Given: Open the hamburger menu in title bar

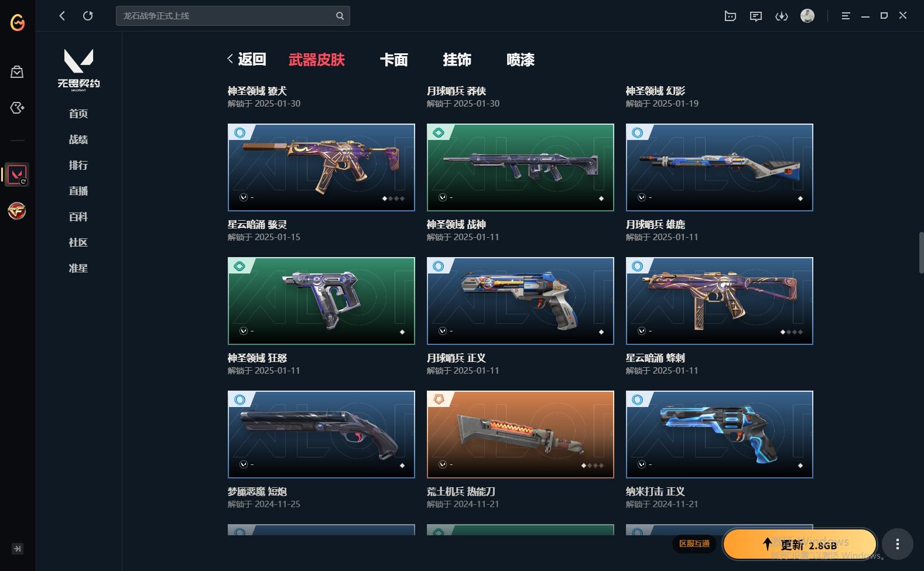Looking at the screenshot, I should click(846, 16).
